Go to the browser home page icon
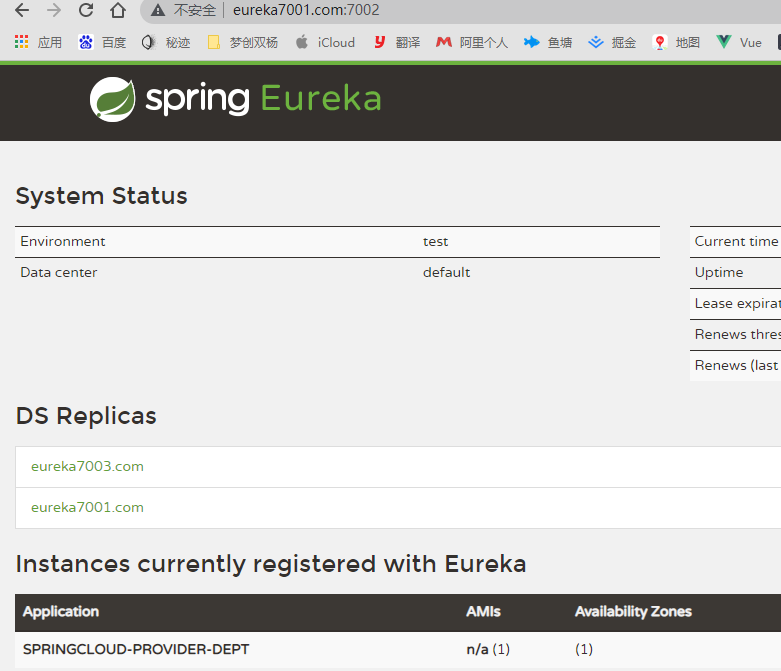 click(x=118, y=10)
